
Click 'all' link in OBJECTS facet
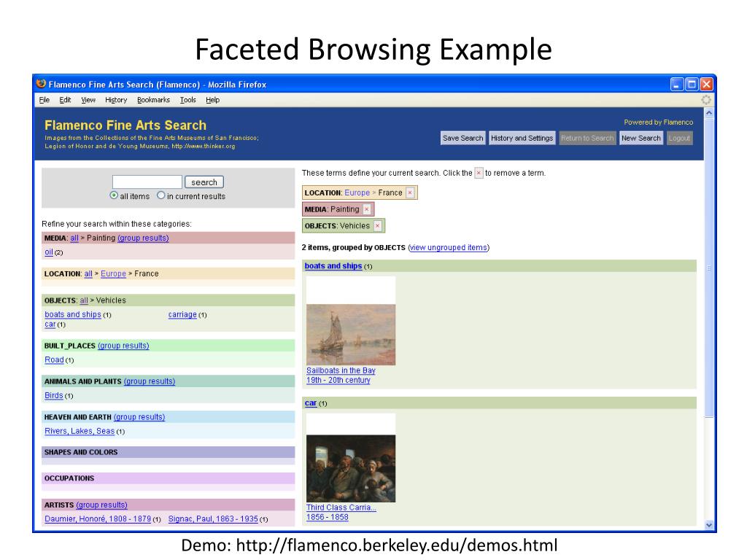point(84,300)
